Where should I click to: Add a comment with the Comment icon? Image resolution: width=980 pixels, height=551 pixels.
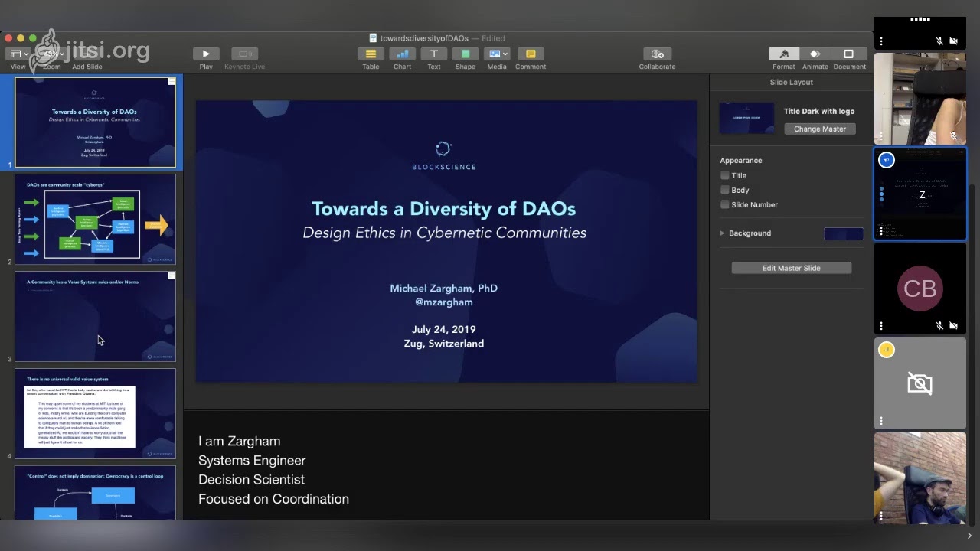[x=531, y=54]
